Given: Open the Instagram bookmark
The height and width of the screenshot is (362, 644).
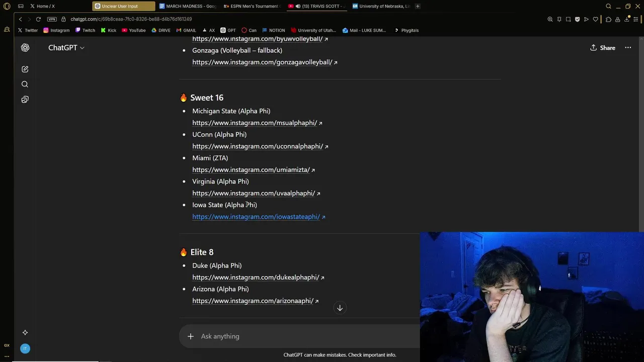Looking at the screenshot, I should point(56,30).
